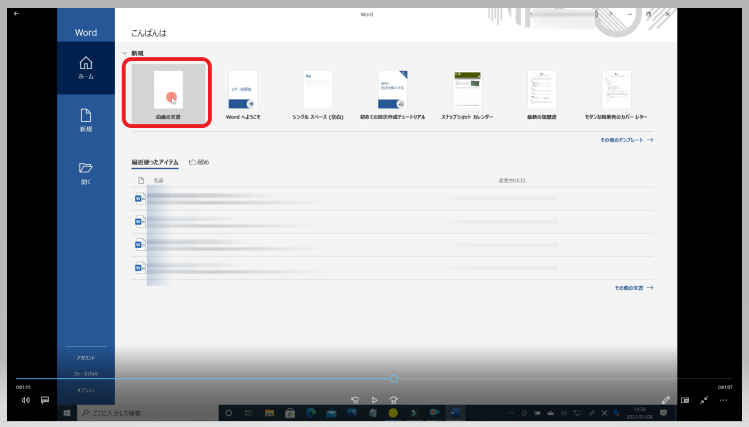Viewport: 749px width, 427px height.
Task: Open the player's three-dot more options menu
Action: click(x=723, y=399)
